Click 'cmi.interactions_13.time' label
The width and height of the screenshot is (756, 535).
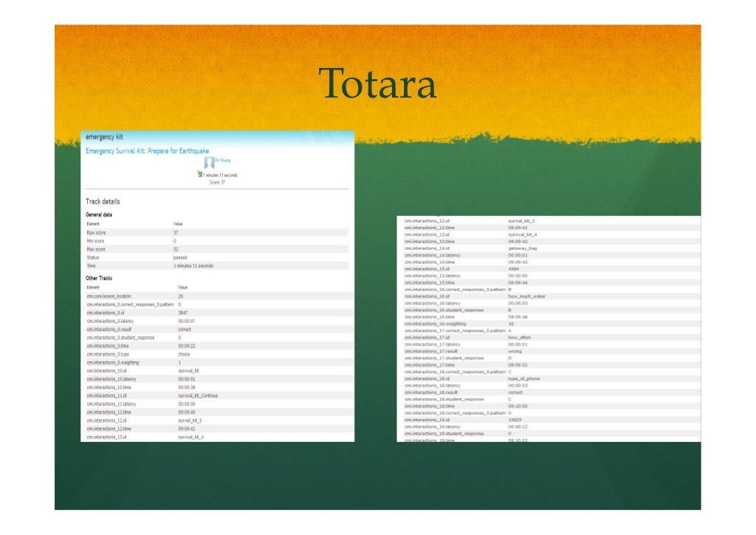[430, 241]
